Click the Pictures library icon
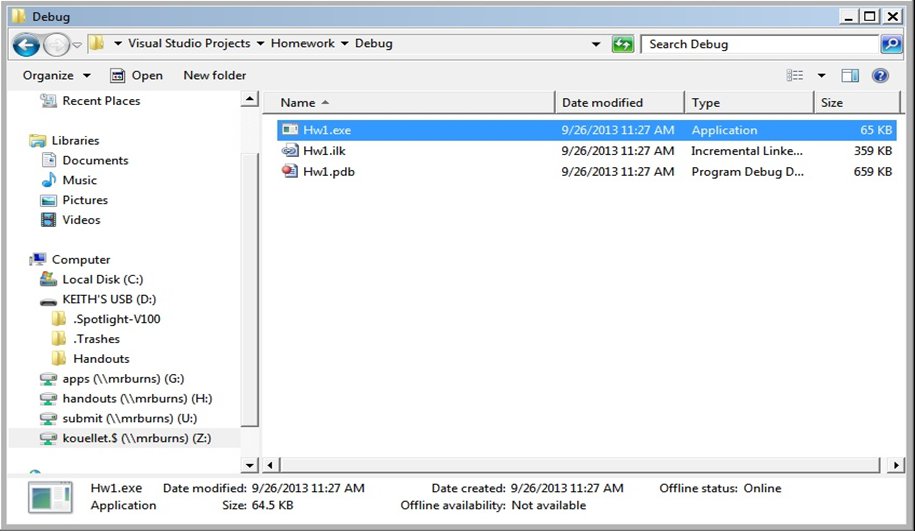This screenshot has height=531, width=915. coord(48,200)
